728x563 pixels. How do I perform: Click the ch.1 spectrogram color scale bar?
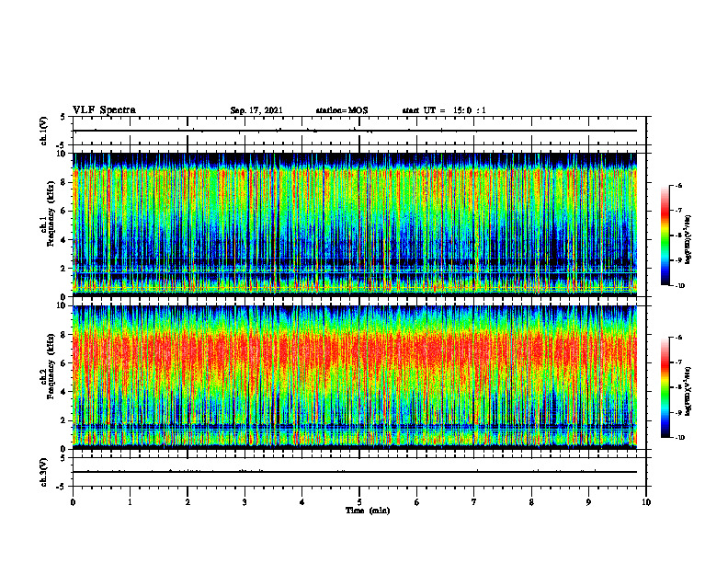[x=665, y=236]
